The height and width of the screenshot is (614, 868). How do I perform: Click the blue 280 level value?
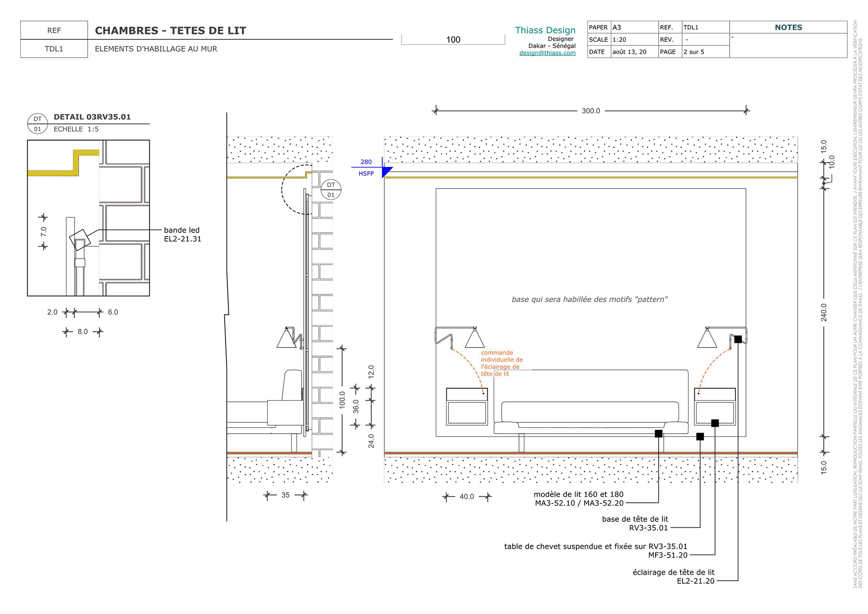pyautogui.click(x=366, y=162)
